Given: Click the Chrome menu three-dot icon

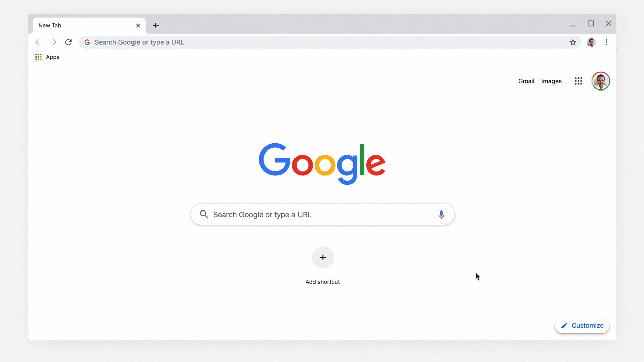Looking at the screenshot, I should pyautogui.click(x=606, y=42).
